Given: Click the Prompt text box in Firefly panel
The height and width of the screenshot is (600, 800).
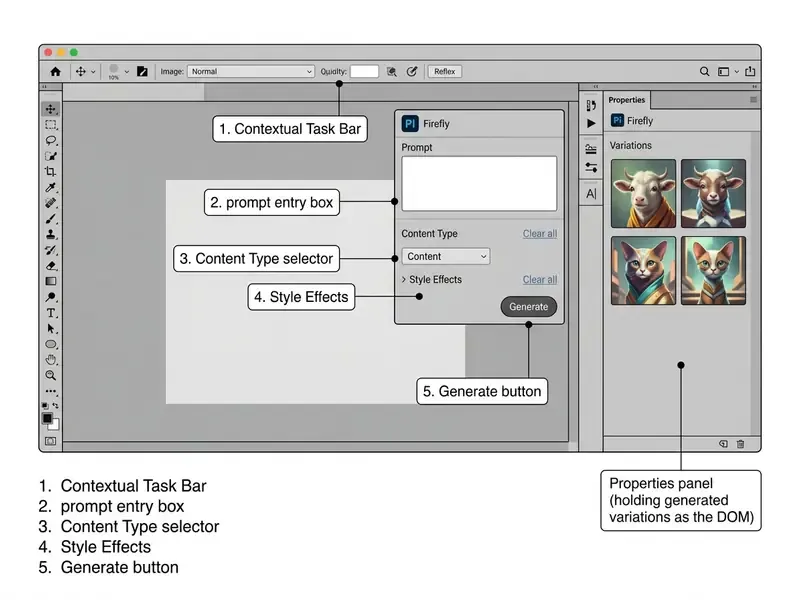Looking at the screenshot, I should (x=479, y=184).
